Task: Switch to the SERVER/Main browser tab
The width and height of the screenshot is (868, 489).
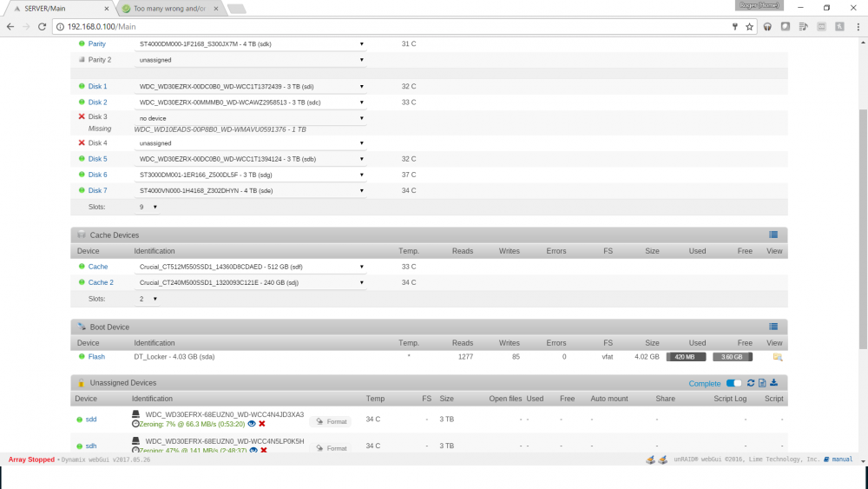Action: (59, 9)
